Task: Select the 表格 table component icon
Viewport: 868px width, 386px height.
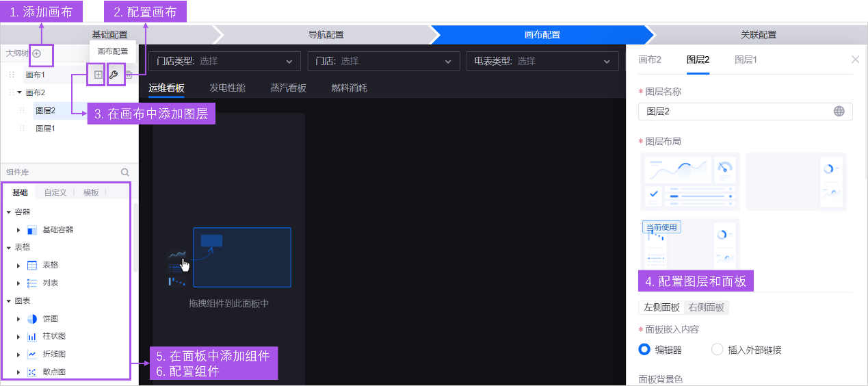Action: 32,266
